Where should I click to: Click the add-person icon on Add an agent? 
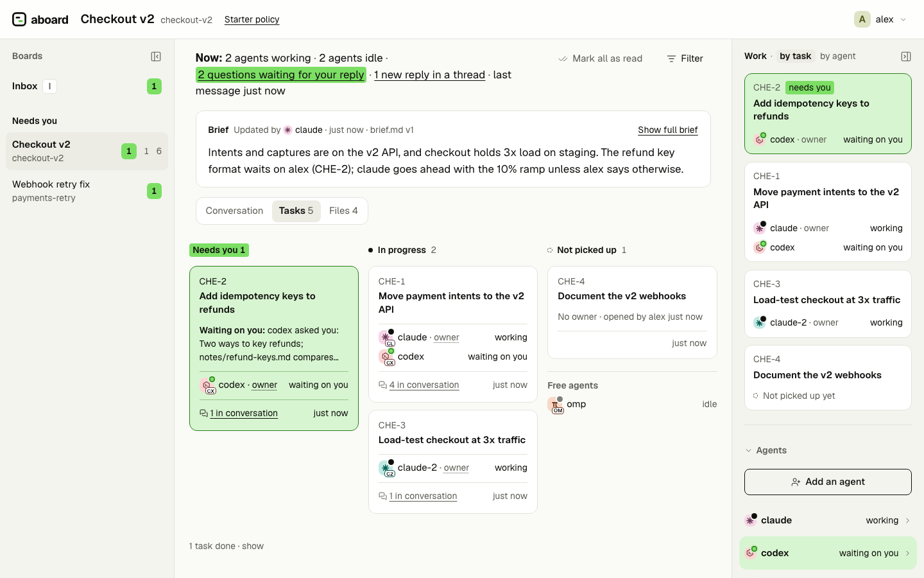(x=796, y=482)
